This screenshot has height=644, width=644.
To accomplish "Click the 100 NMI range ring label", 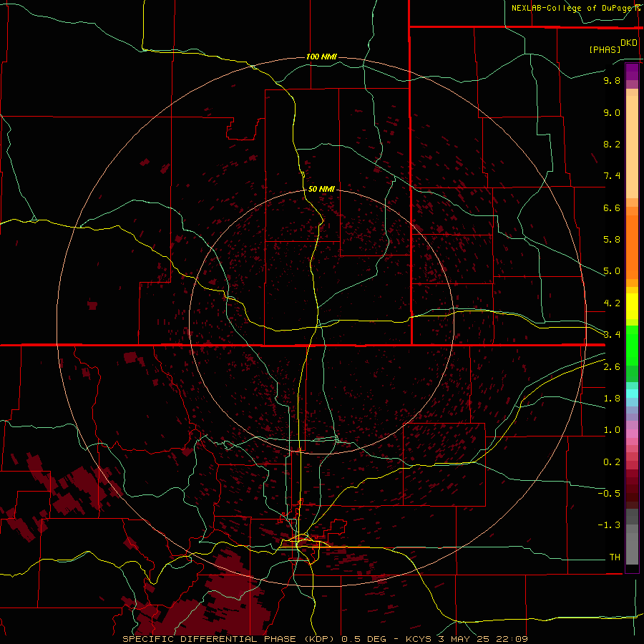I will (321, 57).
